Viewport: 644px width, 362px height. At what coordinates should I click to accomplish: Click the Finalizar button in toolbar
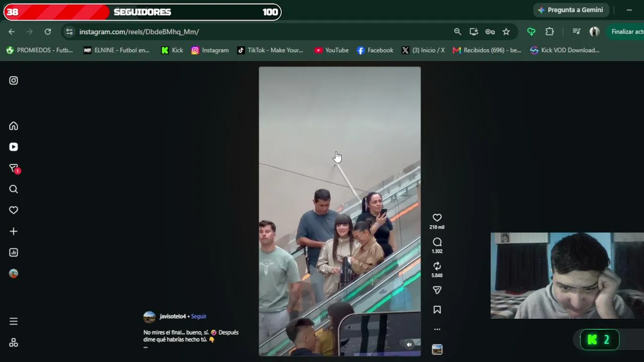(x=625, y=32)
